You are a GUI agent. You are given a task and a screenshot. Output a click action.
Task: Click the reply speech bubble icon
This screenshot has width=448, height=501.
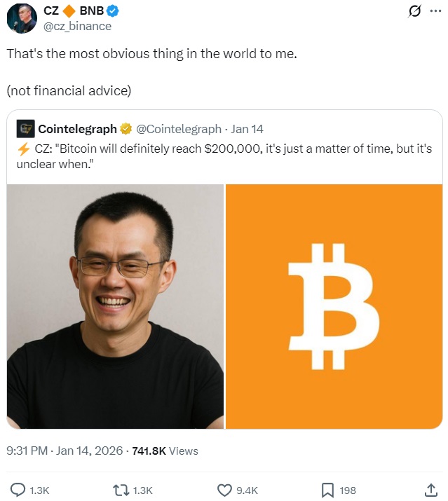tap(18, 490)
